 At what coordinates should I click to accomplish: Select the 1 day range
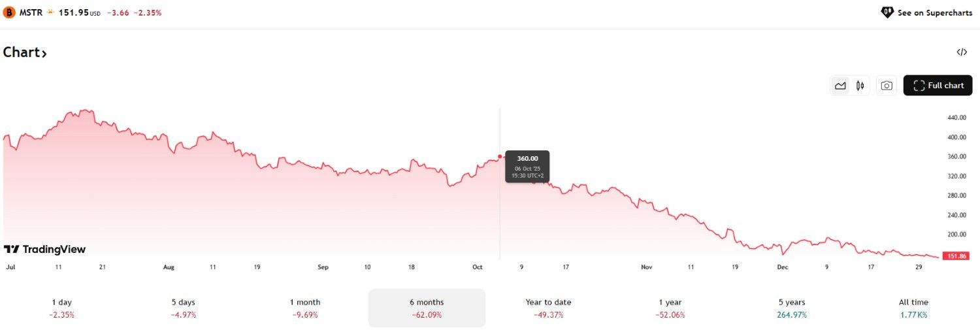click(62, 308)
